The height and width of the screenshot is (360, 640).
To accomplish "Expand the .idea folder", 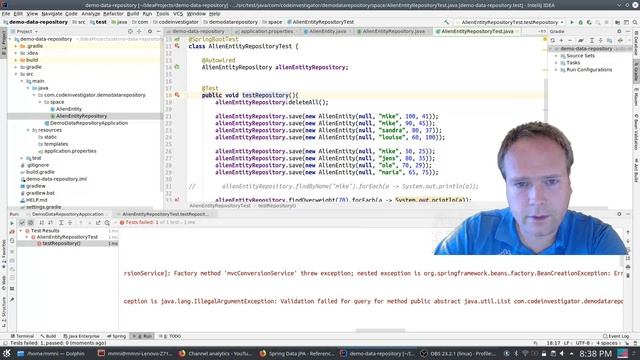I will [x=16, y=53].
